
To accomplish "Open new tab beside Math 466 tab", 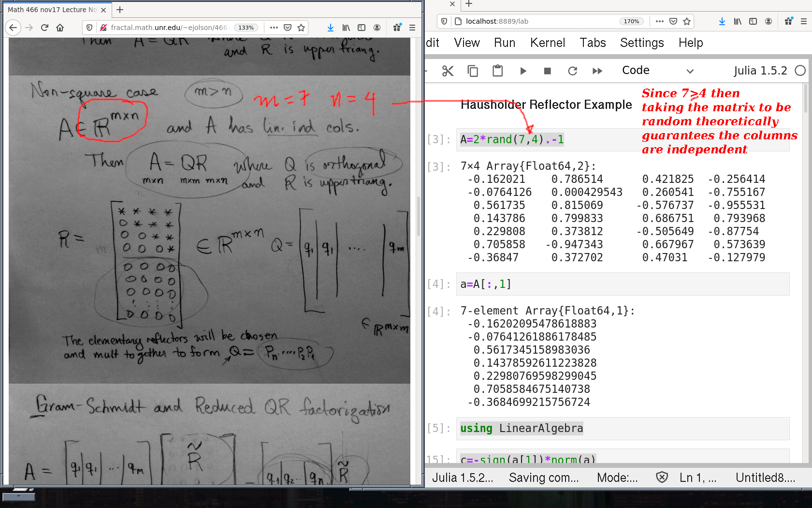I will 120,10.
